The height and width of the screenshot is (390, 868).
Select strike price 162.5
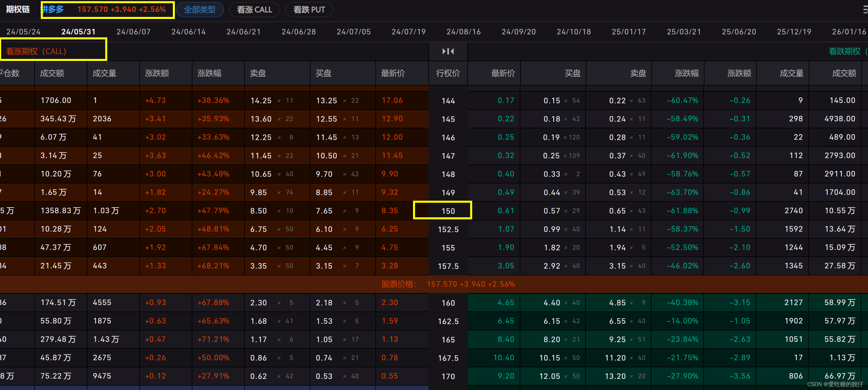pyautogui.click(x=448, y=321)
